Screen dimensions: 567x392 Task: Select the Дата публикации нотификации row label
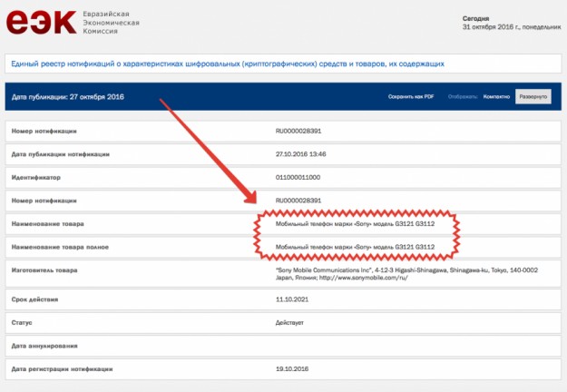click(x=60, y=154)
